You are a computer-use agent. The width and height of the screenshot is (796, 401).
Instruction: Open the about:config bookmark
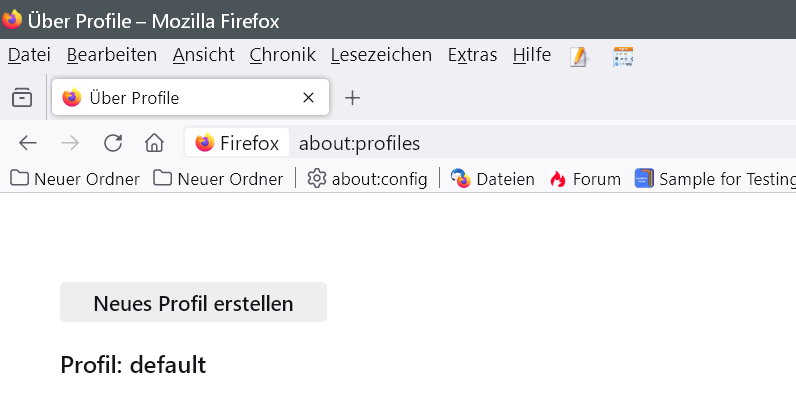pos(367,179)
